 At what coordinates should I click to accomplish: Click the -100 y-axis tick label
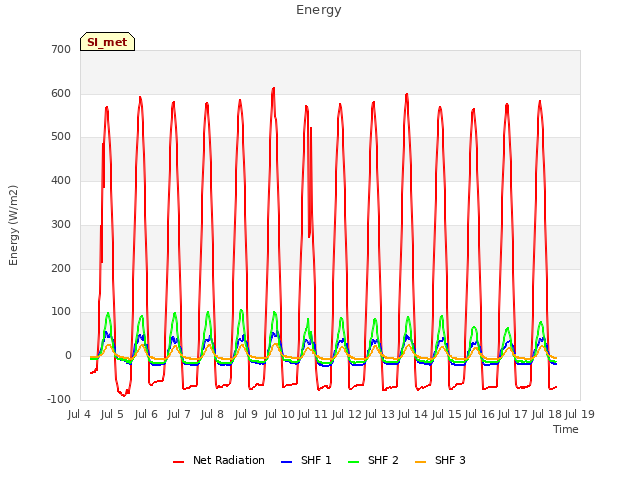point(59,400)
